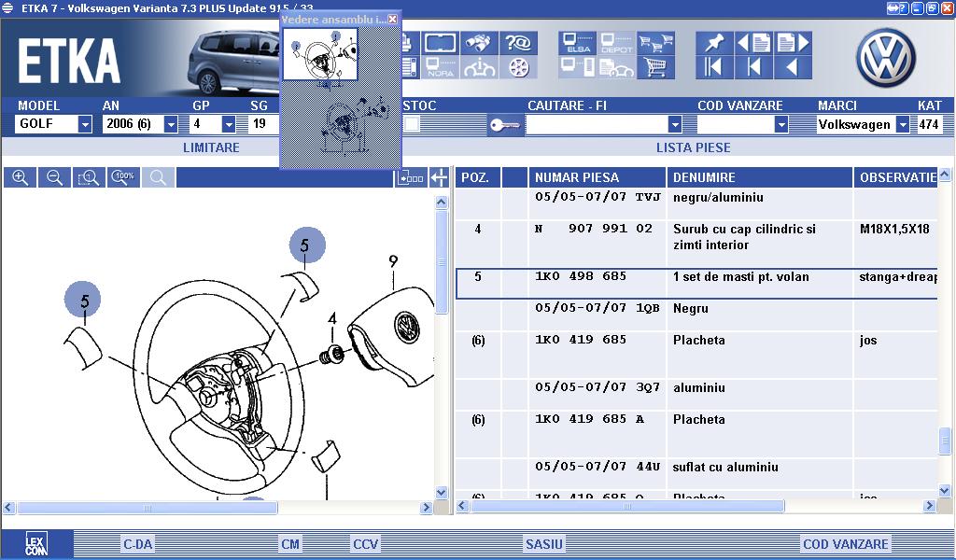Click the key icon beside search field

click(505, 125)
